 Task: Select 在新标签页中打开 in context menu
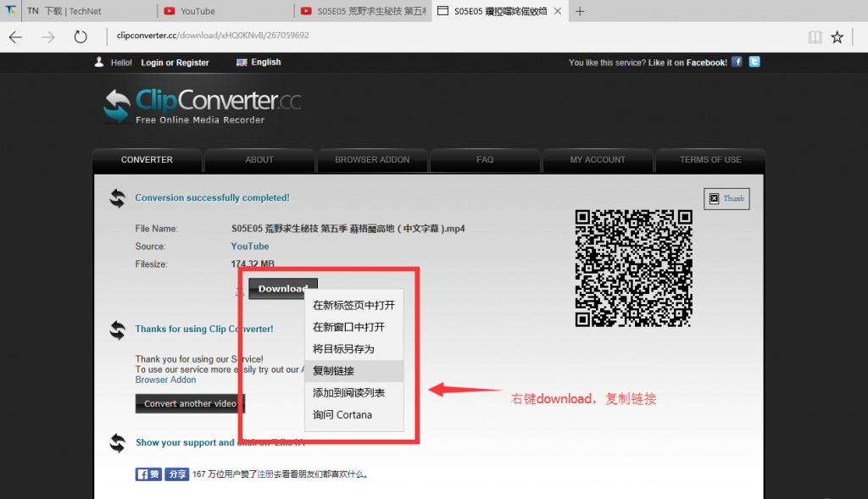pos(354,305)
